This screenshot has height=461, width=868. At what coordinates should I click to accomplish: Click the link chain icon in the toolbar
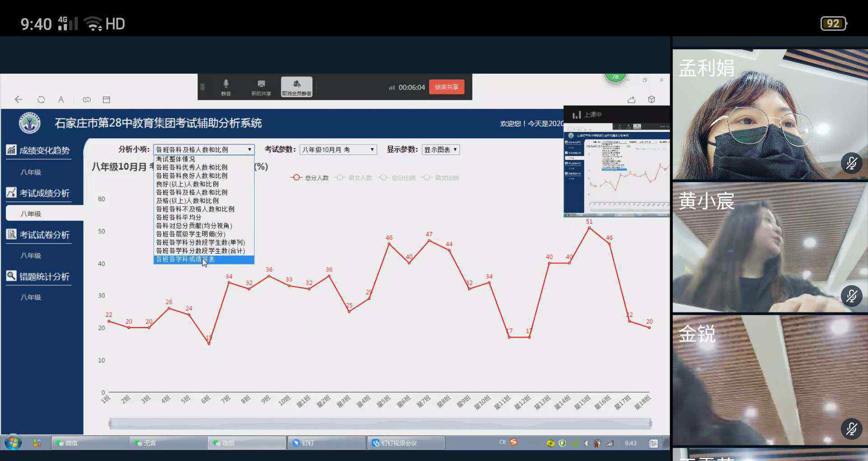pyautogui.click(x=87, y=99)
